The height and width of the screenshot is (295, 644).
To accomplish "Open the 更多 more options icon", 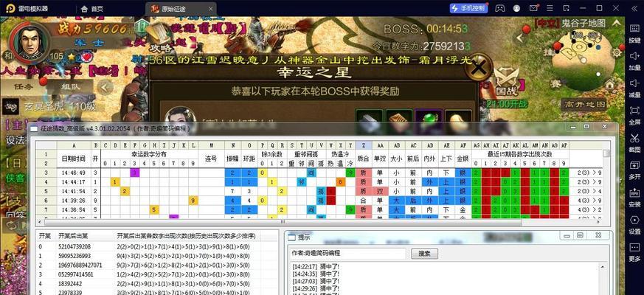I will coord(634,251).
